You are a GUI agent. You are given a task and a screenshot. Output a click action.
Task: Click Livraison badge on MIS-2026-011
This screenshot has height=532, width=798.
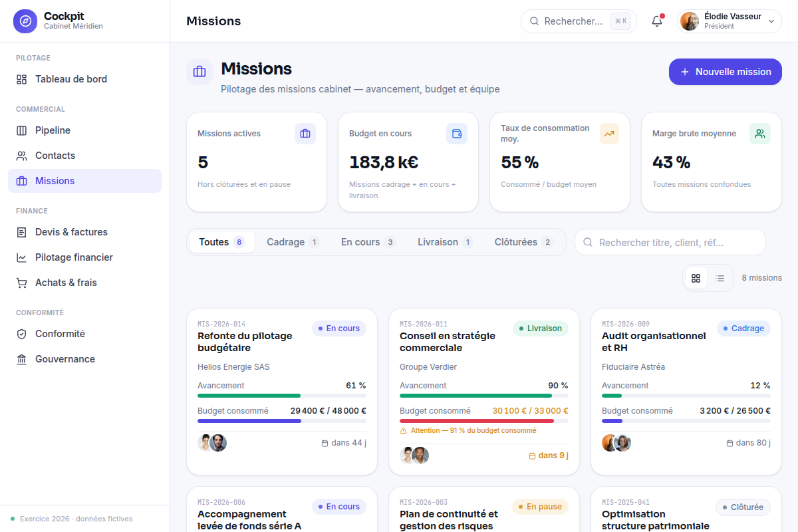tap(541, 329)
